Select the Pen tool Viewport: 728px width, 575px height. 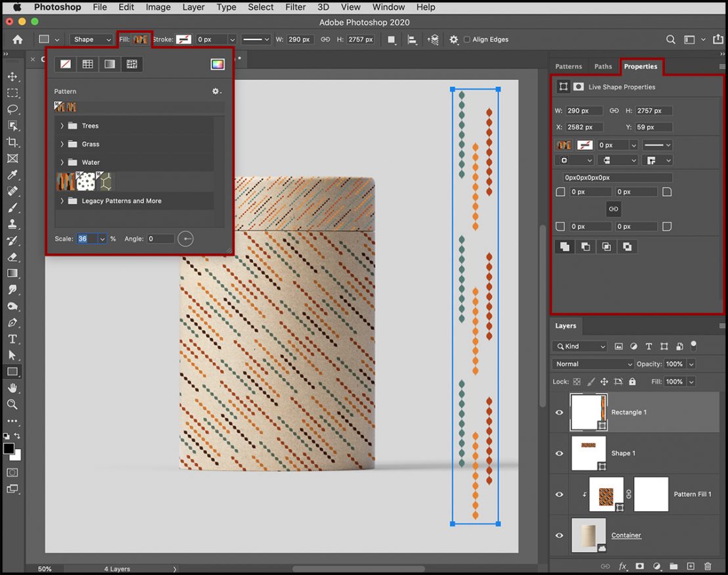click(x=12, y=323)
